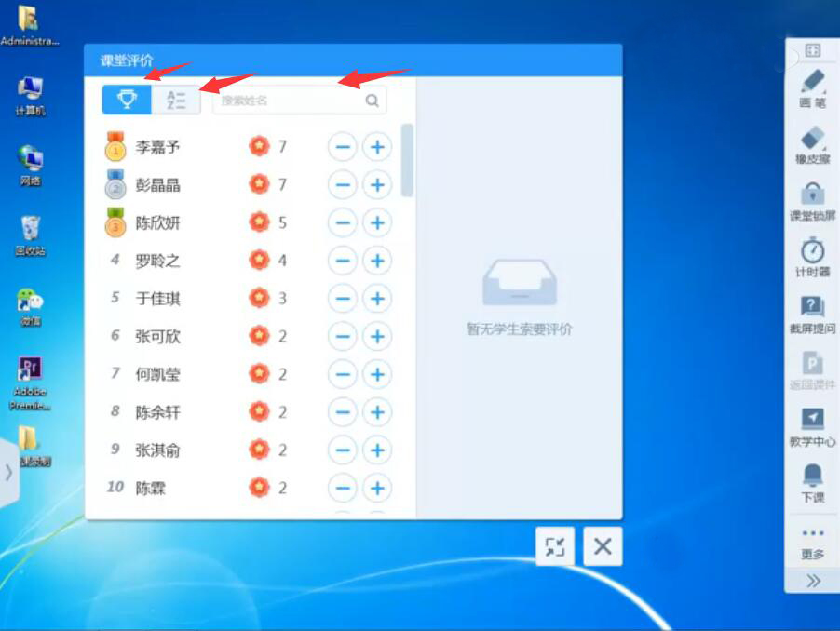Add a point for 陈余轩
The image size is (840, 631).
click(x=377, y=412)
